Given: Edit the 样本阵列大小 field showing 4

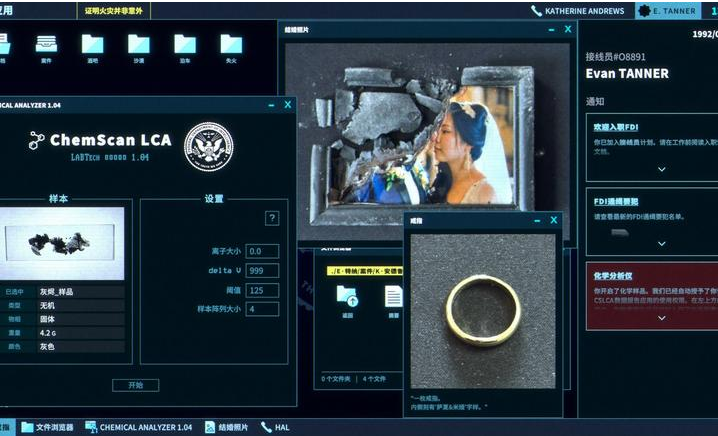Looking at the screenshot, I should pos(262,309).
